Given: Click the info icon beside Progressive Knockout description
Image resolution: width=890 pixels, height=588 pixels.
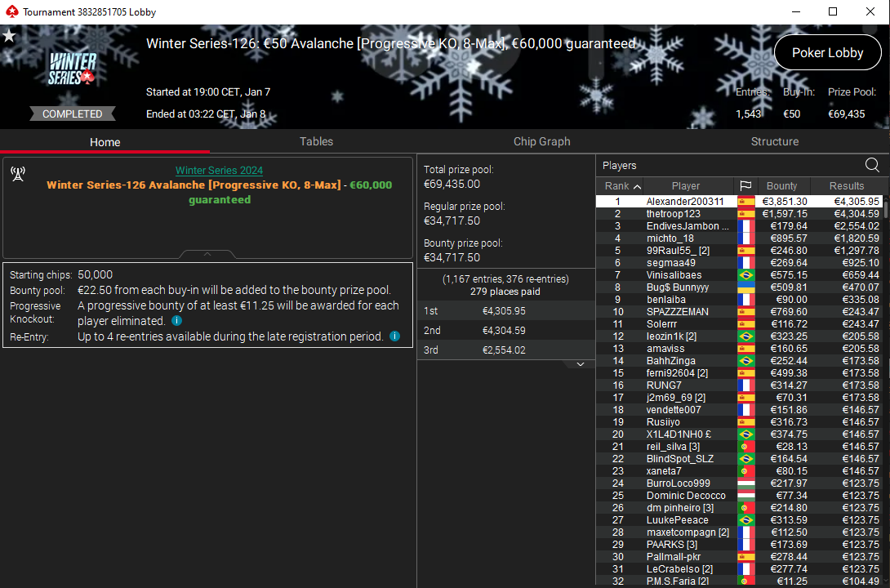Looking at the screenshot, I should point(176,321).
